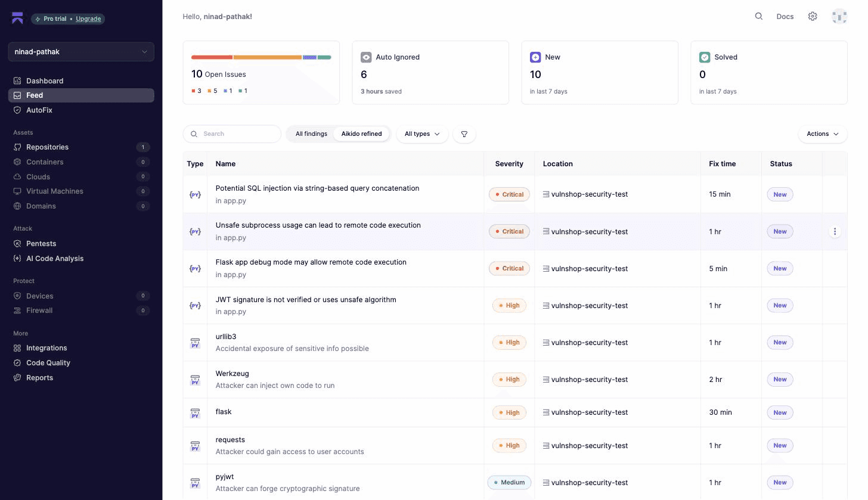This screenshot has width=868, height=500.
Task: Click package icon for urllib3 row
Action: [x=195, y=343]
